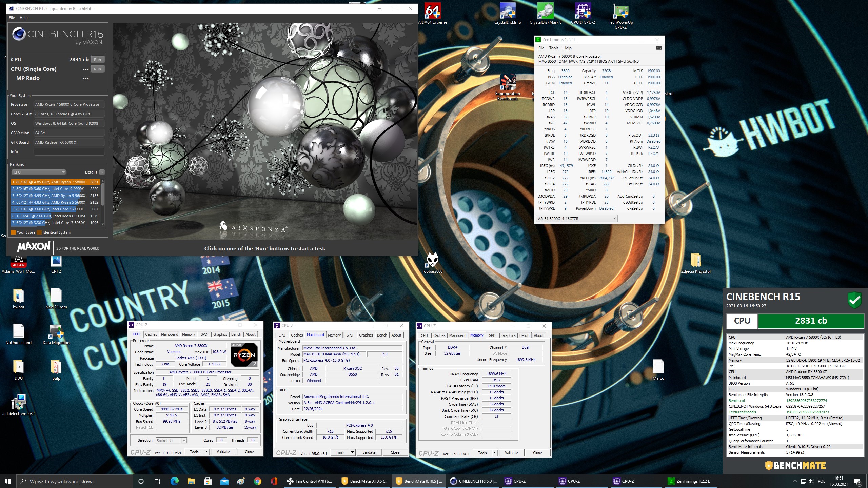Switch to Caches tab in CPU-Z CPU window
868x488 pixels.
(x=151, y=334)
